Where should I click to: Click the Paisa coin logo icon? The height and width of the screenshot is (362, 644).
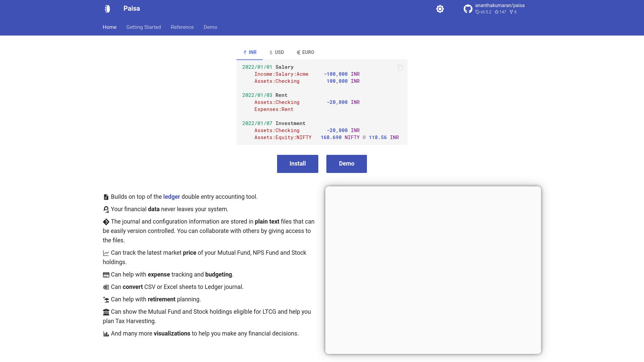click(107, 9)
